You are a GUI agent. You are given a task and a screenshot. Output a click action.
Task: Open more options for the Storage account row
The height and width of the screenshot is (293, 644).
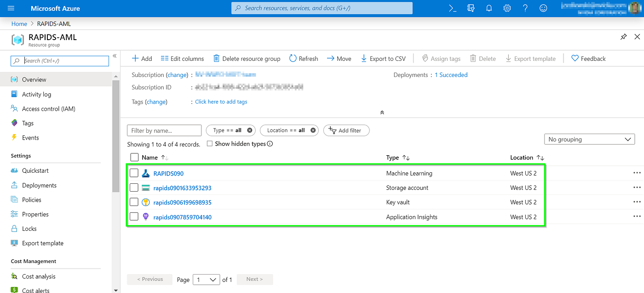pyautogui.click(x=637, y=188)
